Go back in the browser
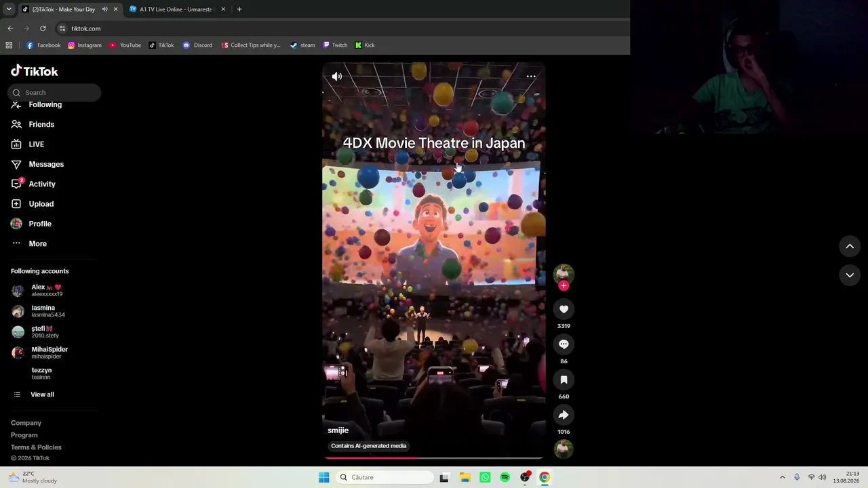The height and width of the screenshot is (488, 868). coord(10,28)
